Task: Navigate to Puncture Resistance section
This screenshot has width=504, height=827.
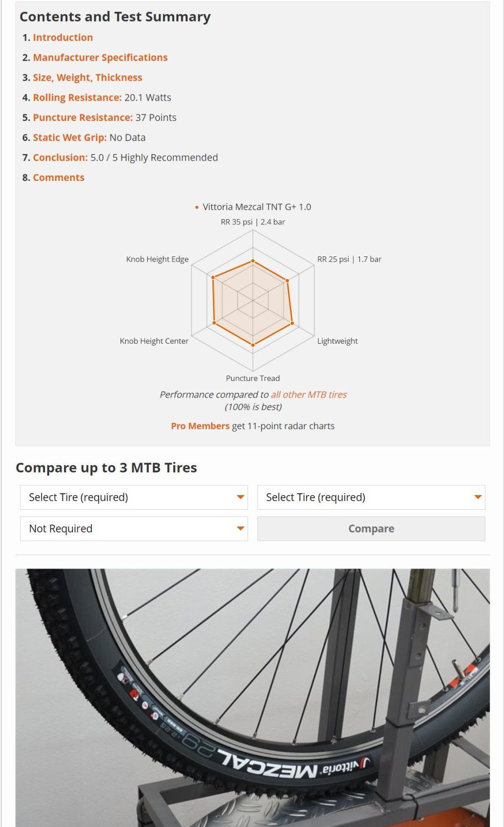Action: coord(83,118)
